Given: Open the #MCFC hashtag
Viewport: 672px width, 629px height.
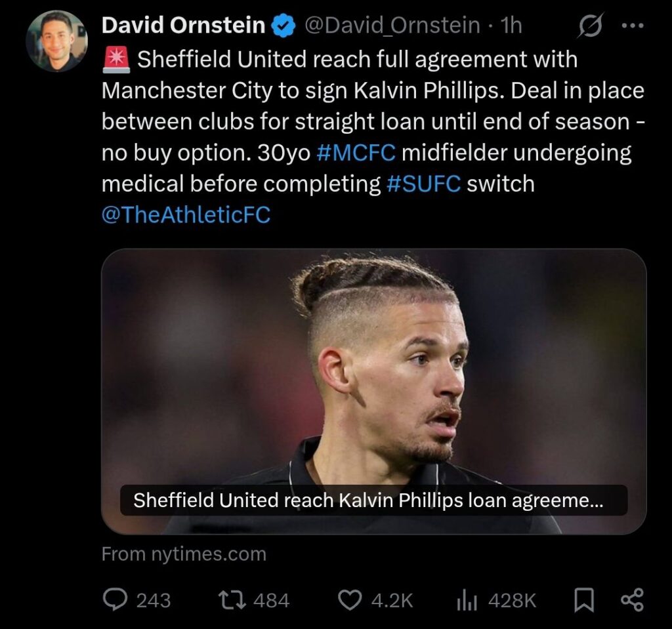Looking at the screenshot, I should click(355, 153).
